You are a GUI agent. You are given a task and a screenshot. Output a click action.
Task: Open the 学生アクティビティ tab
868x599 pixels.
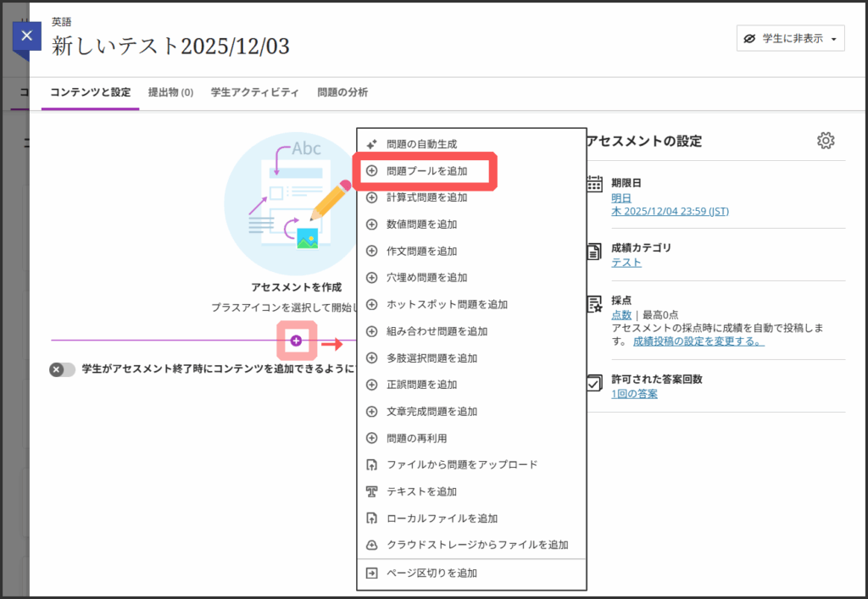(x=254, y=92)
